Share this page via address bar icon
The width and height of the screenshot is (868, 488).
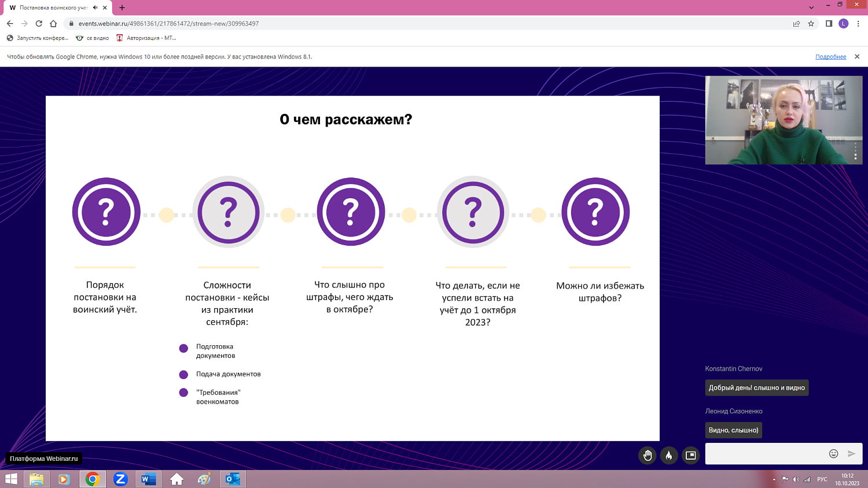click(796, 24)
